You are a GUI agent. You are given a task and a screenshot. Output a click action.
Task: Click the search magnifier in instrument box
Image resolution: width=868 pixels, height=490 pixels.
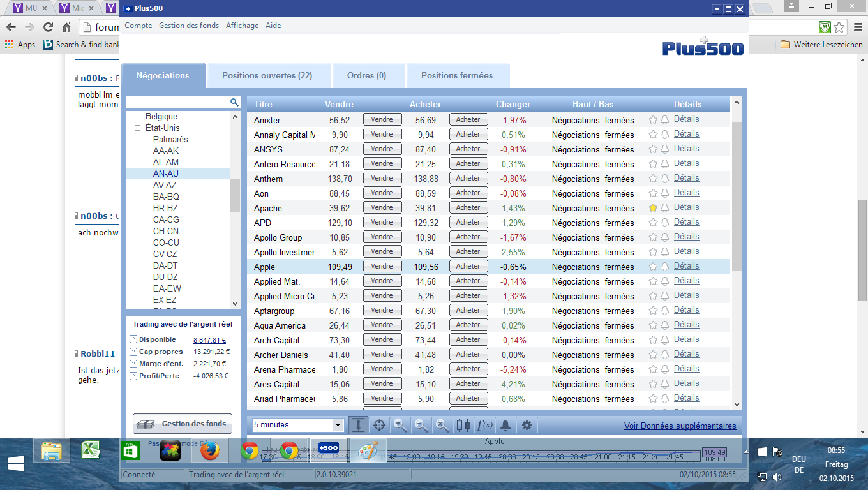click(234, 102)
